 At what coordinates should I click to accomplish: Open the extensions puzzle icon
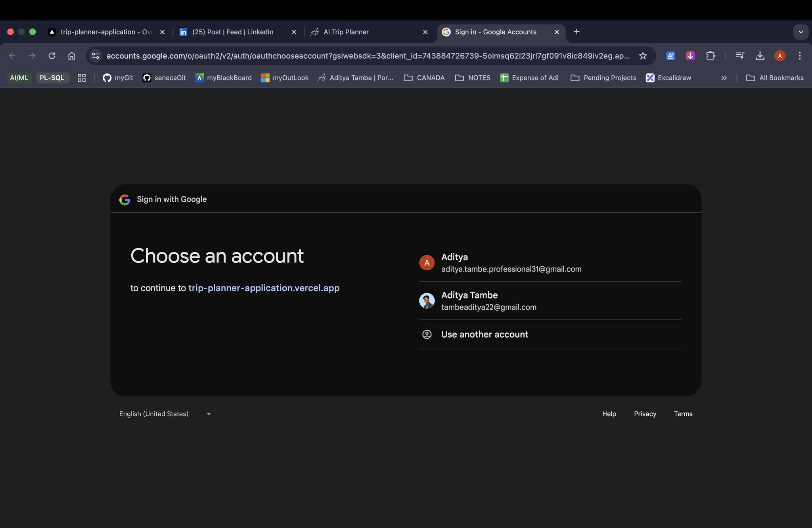(x=710, y=56)
